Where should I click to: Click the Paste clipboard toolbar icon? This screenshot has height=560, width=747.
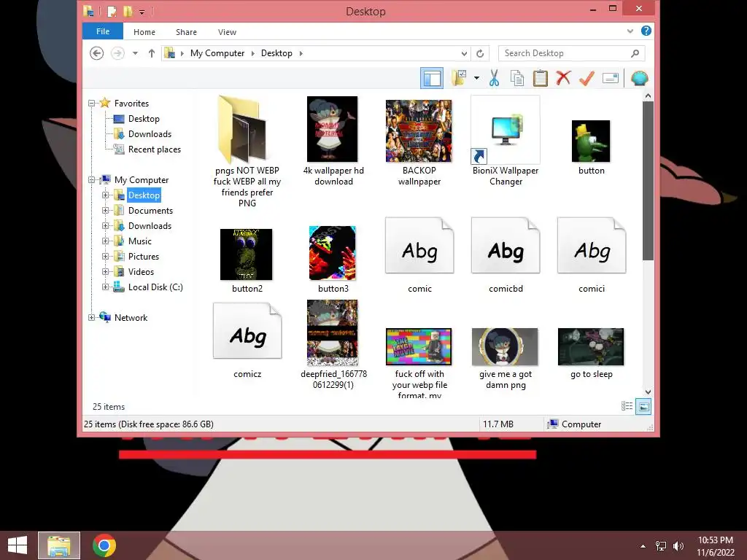[x=541, y=78]
